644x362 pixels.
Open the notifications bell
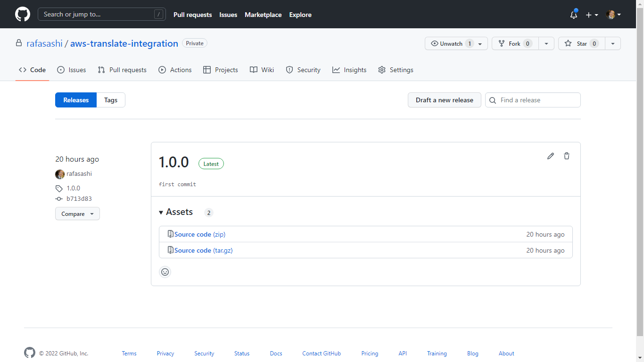coord(574,15)
